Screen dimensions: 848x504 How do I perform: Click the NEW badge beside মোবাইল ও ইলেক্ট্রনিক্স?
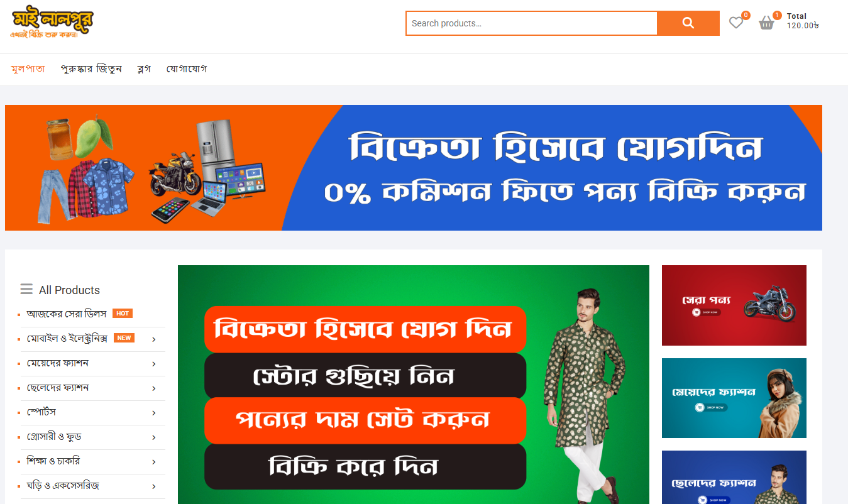(x=124, y=338)
